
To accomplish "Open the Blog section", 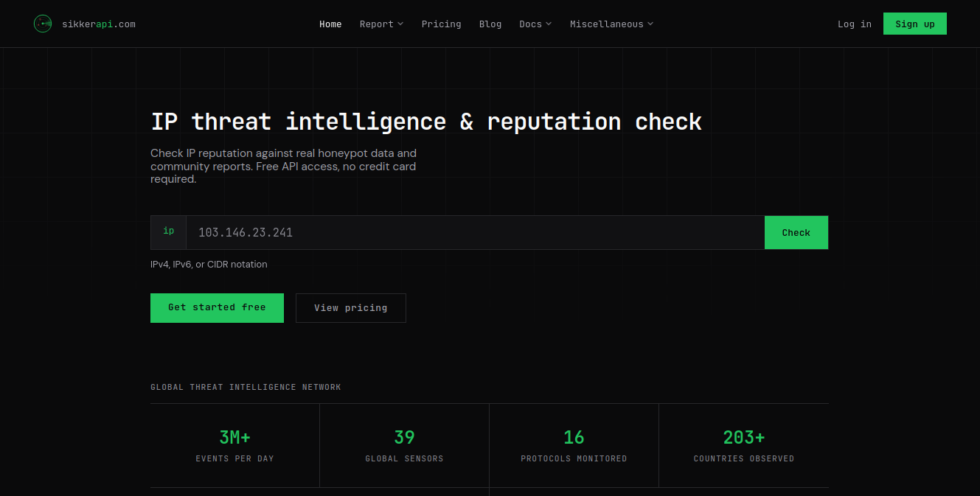I will [490, 24].
